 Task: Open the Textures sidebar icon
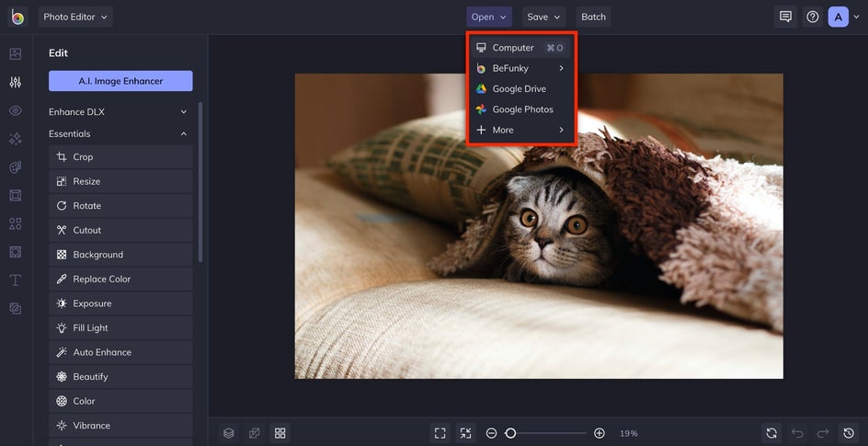click(16, 308)
